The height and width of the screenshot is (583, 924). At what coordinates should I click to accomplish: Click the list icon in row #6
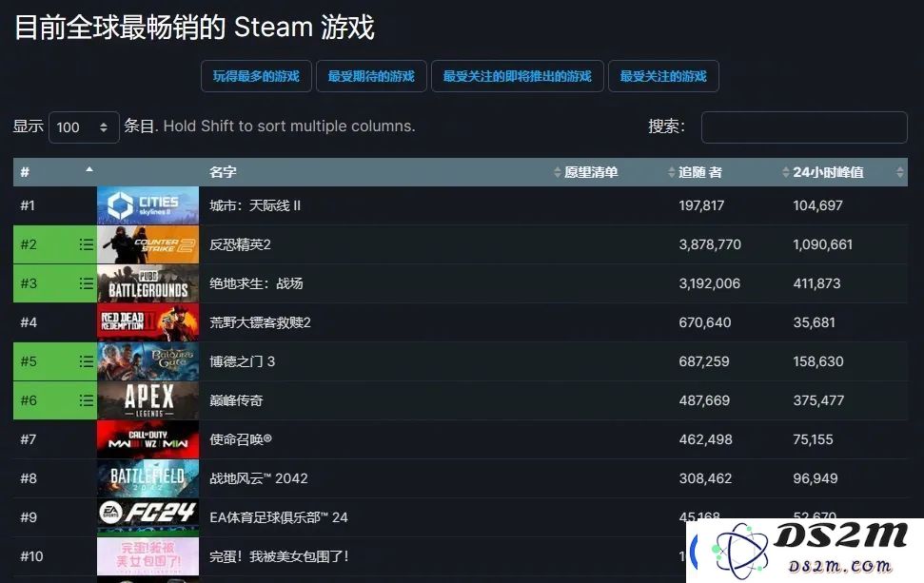point(86,400)
